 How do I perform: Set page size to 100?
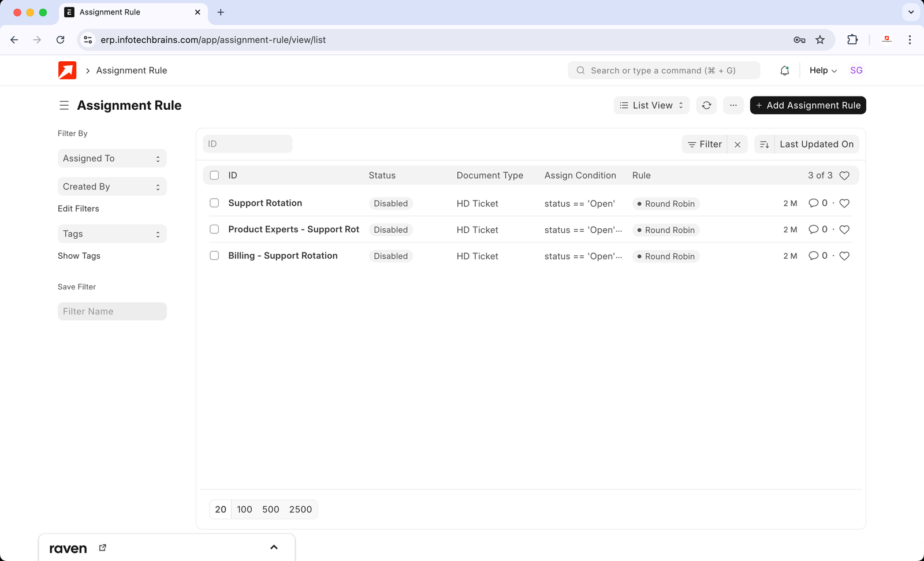pos(244,510)
